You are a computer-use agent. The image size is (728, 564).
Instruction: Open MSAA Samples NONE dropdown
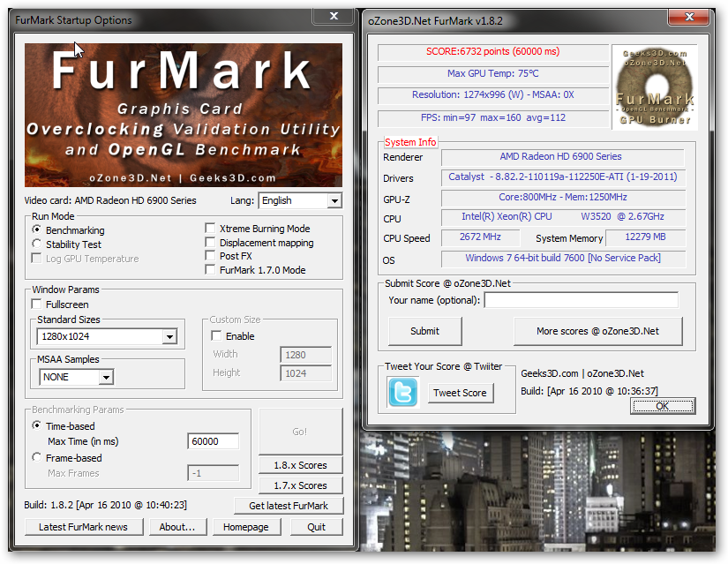77,377
